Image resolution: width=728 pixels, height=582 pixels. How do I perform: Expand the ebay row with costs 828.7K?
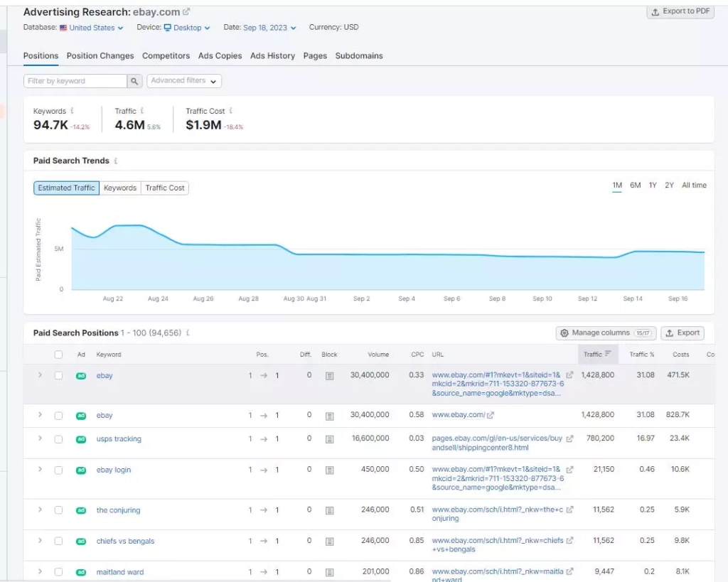(40, 415)
